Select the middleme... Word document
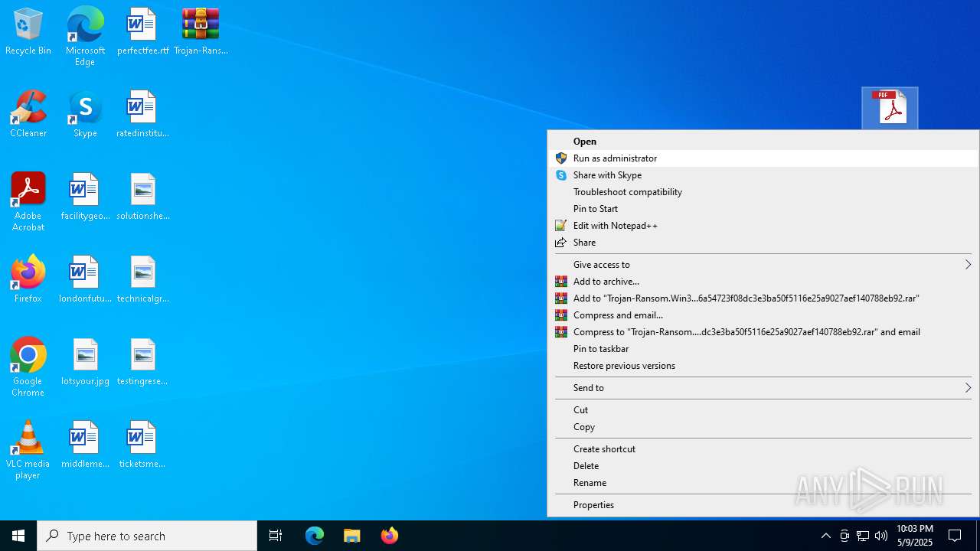980x551 pixels. [x=85, y=445]
